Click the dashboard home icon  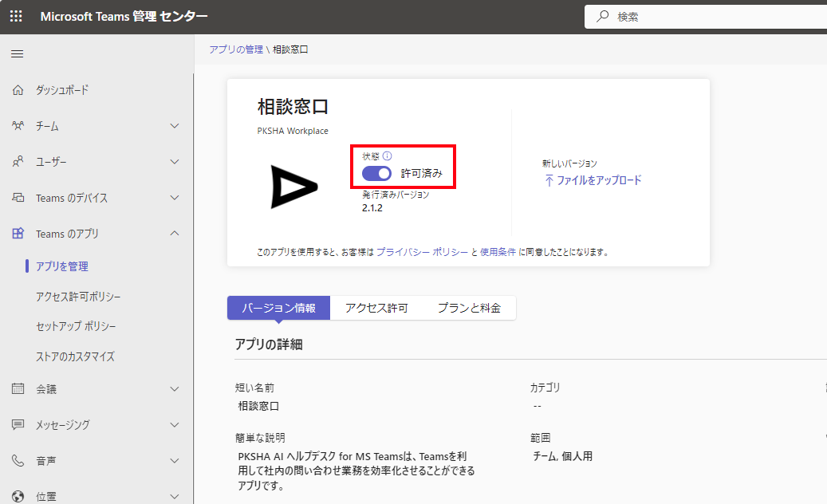(x=18, y=90)
